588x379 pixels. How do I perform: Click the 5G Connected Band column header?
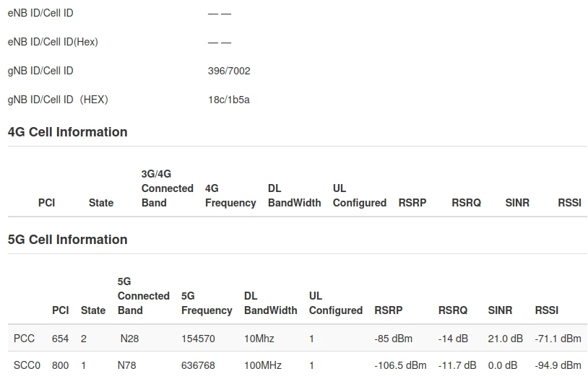pos(143,296)
